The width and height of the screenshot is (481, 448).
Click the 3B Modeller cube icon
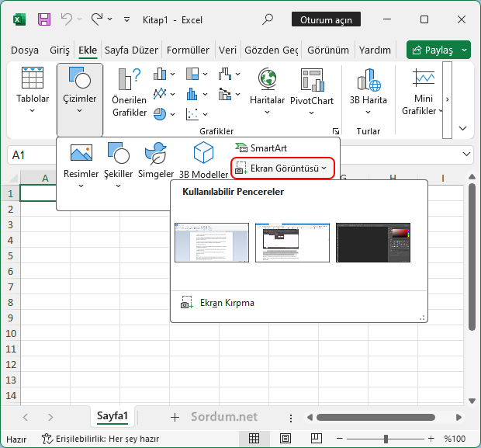tap(203, 152)
